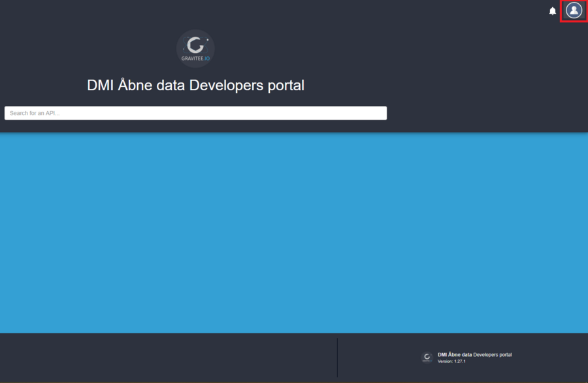Click the main portal title heading
The width and height of the screenshot is (588, 383).
pyautogui.click(x=195, y=86)
